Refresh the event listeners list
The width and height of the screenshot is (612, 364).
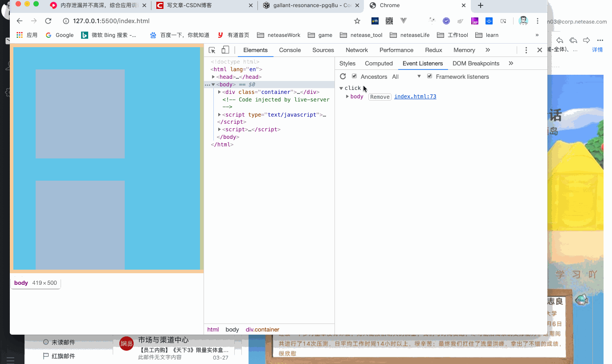coord(343,77)
